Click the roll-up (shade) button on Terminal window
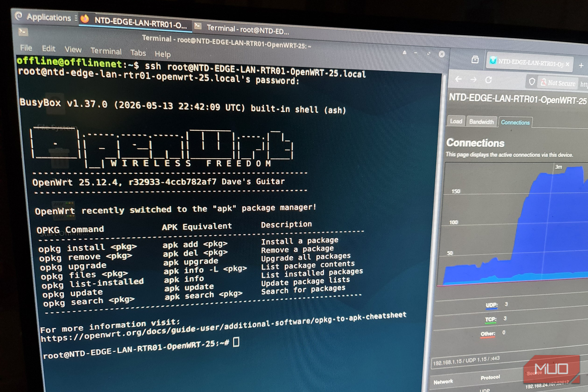Image resolution: width=588 pixels, height=392 pixels. tap(404, 52)
